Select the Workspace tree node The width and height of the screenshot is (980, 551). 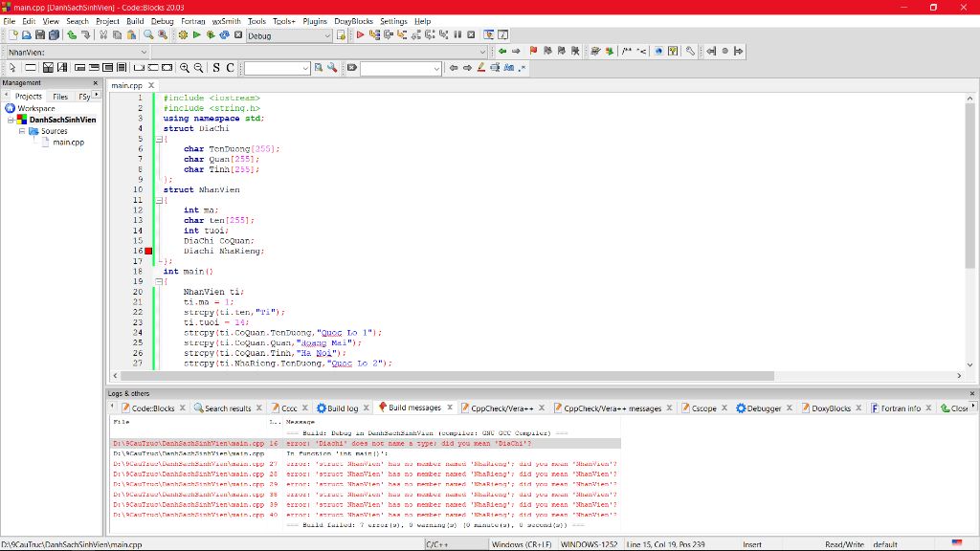point(36,108)
